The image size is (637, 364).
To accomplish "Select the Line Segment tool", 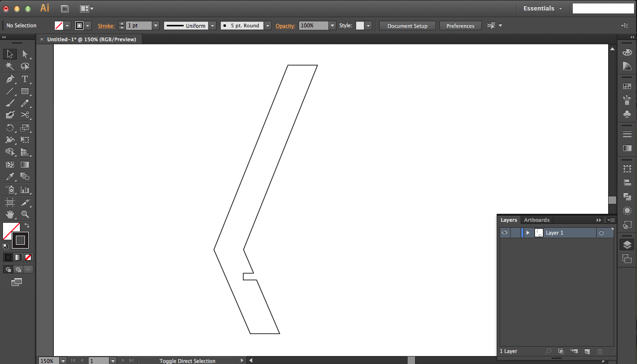I will point(10,91).
